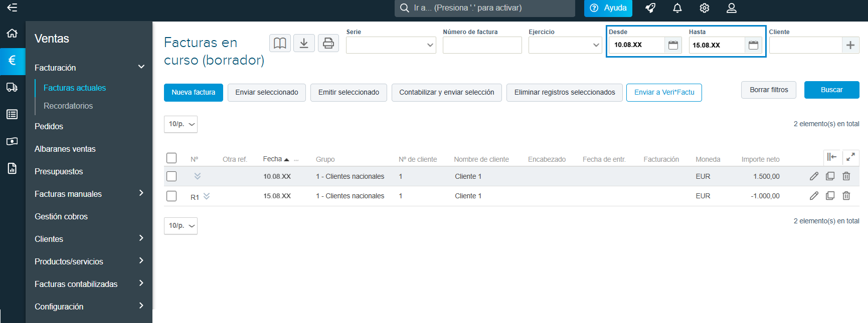Open the cash payments sidebar icon
This screenshot has width=868, height=323.
point(12,141)
